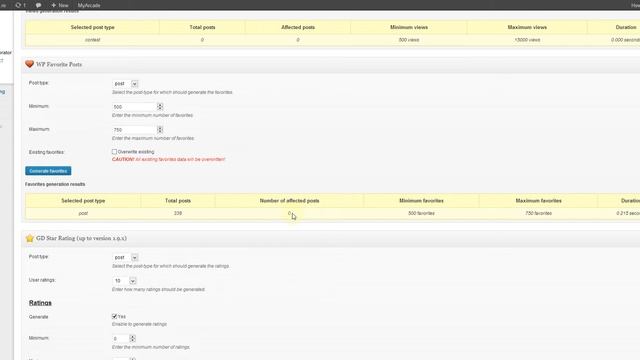Click the 'contest' post type cell
640x360 pixels.
click(92, 40)
